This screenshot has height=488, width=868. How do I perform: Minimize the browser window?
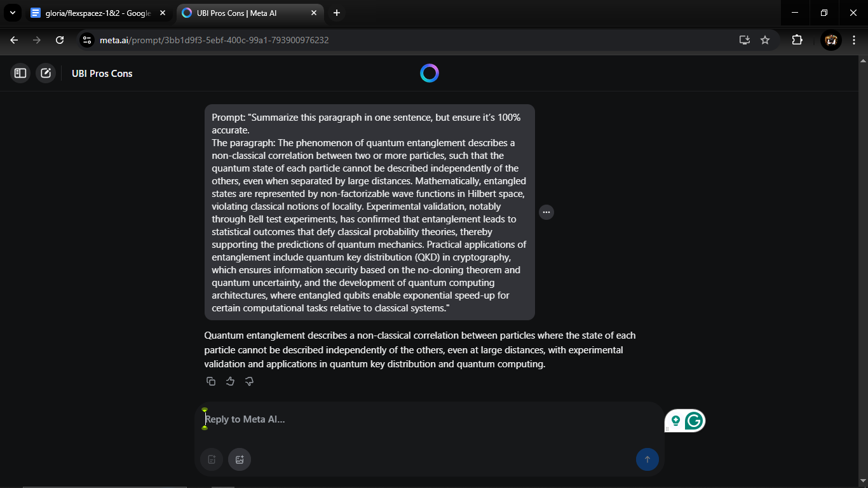click(x=795, y=13)
